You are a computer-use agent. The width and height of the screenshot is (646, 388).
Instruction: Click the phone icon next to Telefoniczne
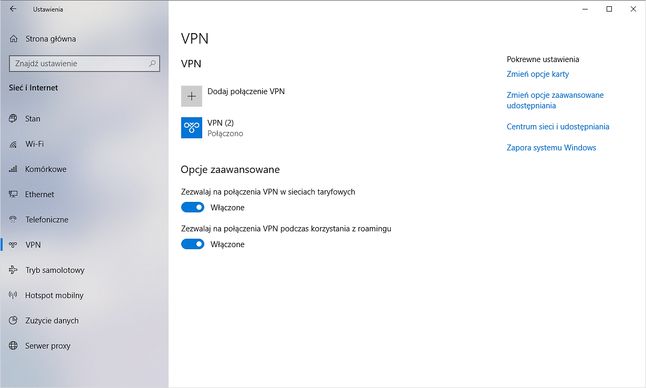pyautogui.click(x=13, y=219)
